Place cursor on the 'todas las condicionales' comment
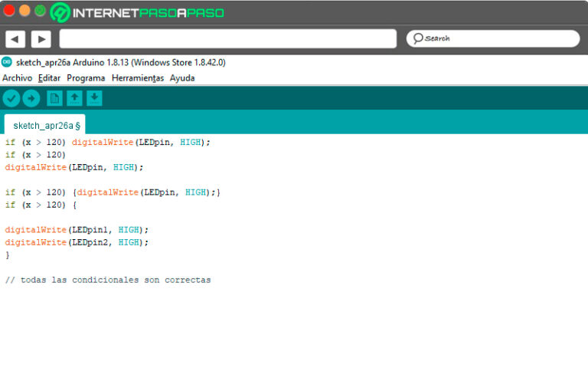588x368 pixels. coord(107,280)
